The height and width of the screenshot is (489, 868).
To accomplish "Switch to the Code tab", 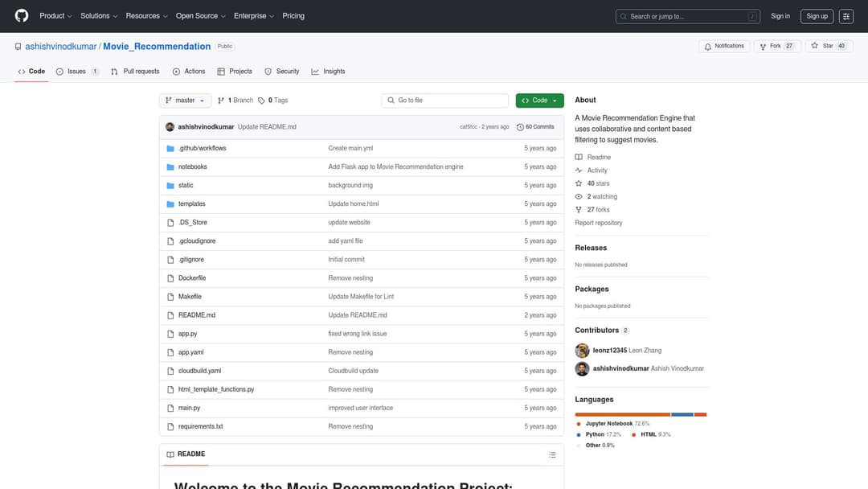I will click(x=31, y=72).
